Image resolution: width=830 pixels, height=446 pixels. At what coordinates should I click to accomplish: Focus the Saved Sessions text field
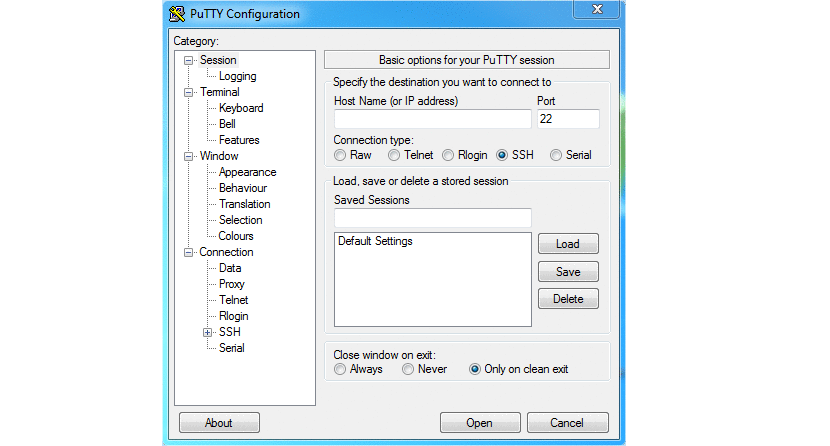pyautogui.click(x=432, y=217)
